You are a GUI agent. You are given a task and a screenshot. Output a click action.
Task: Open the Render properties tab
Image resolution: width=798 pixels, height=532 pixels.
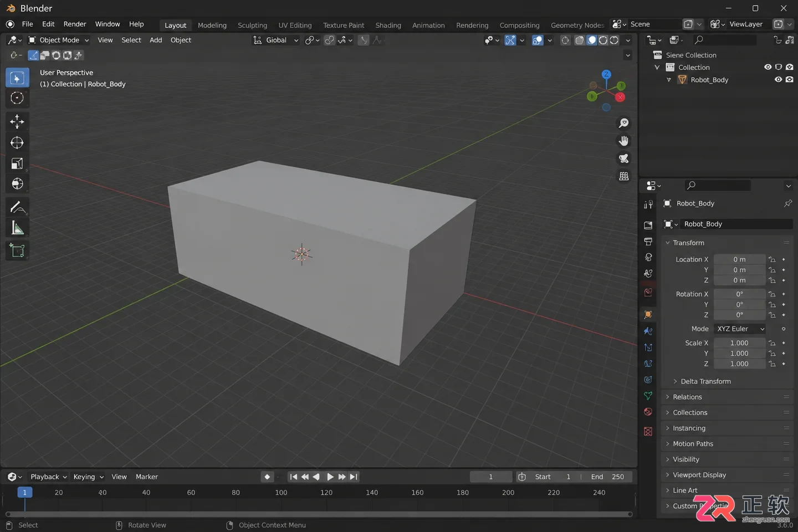coord(648,225)
